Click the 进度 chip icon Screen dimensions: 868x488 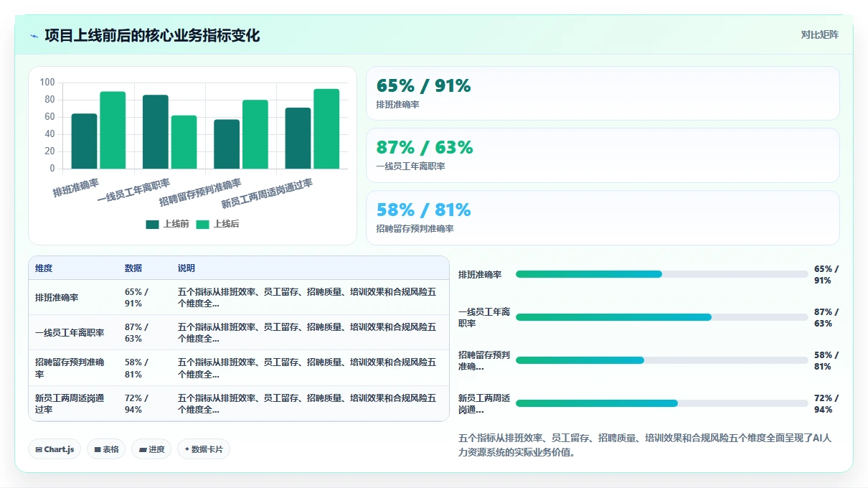(142, 449)
